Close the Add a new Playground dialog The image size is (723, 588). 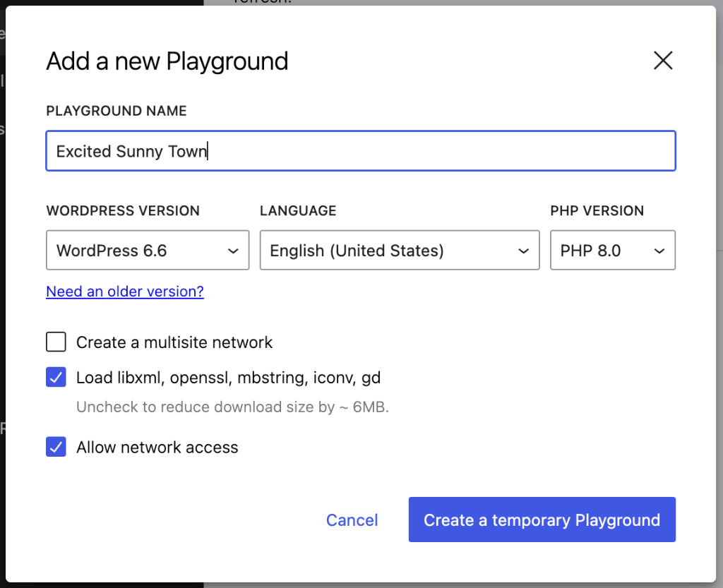(x=663, y=61)
